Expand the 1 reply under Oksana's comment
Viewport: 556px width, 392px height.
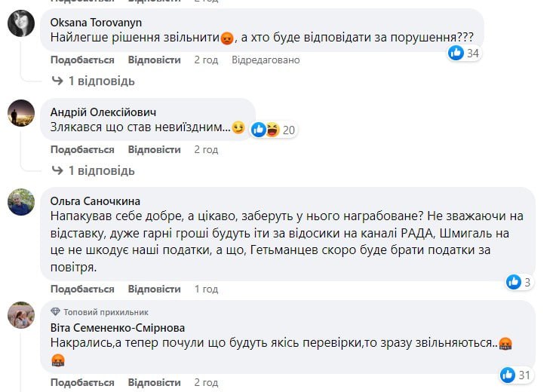click(93, 81)
